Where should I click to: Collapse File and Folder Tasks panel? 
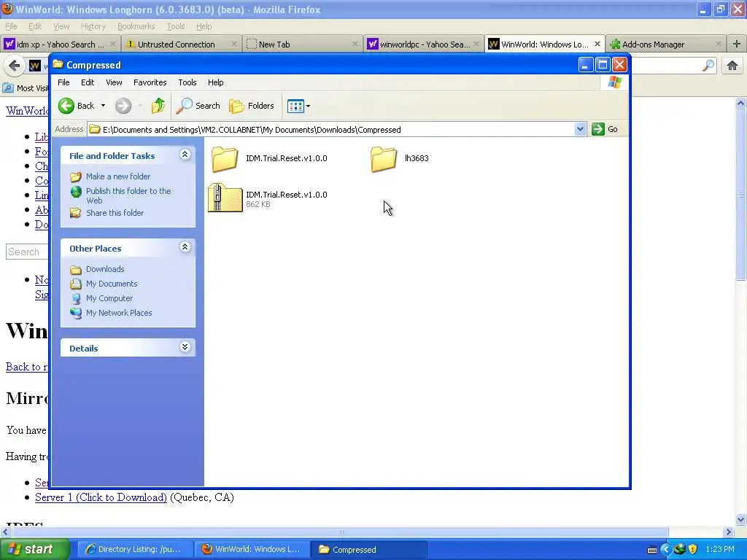185,155
